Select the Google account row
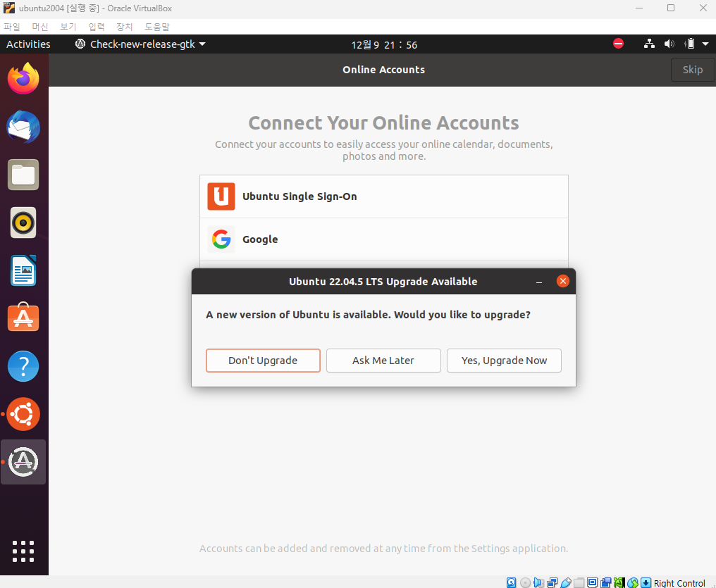Screen dimensions: 716x588 (384, 239)
